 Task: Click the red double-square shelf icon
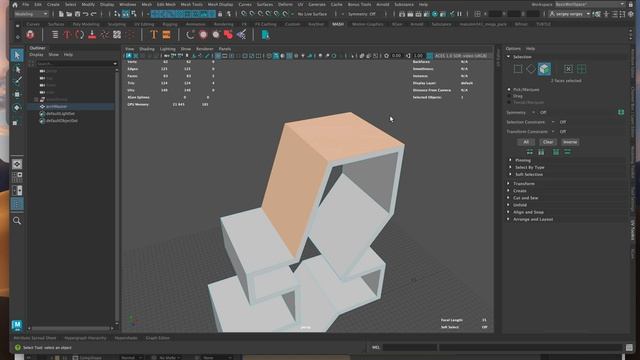(x=228, y=35)
